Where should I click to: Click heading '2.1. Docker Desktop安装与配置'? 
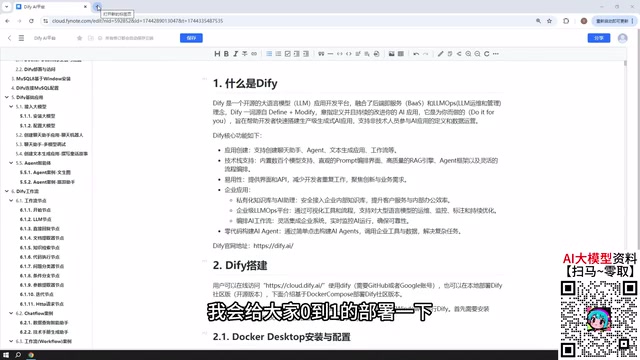(282, 337)
